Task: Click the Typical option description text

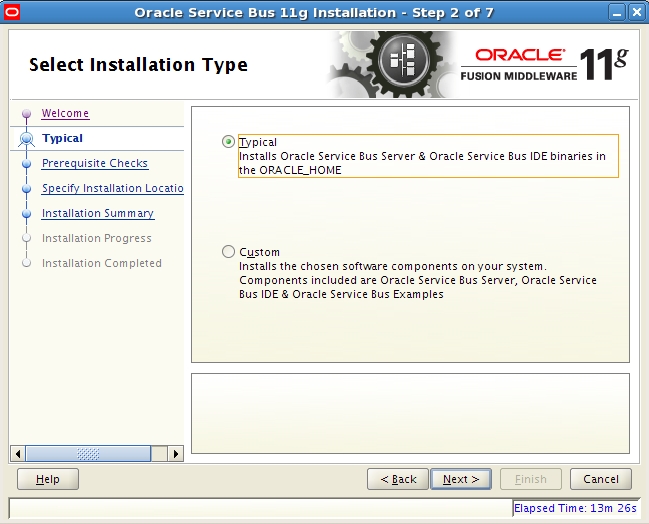Action: tap(422, 163)
